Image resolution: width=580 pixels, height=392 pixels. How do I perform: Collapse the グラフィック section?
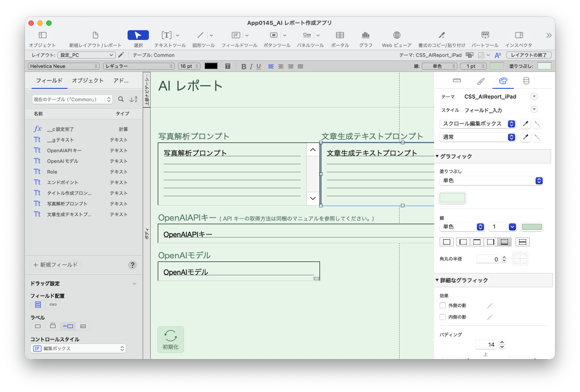pyautogui.click(x=437, y=156)
